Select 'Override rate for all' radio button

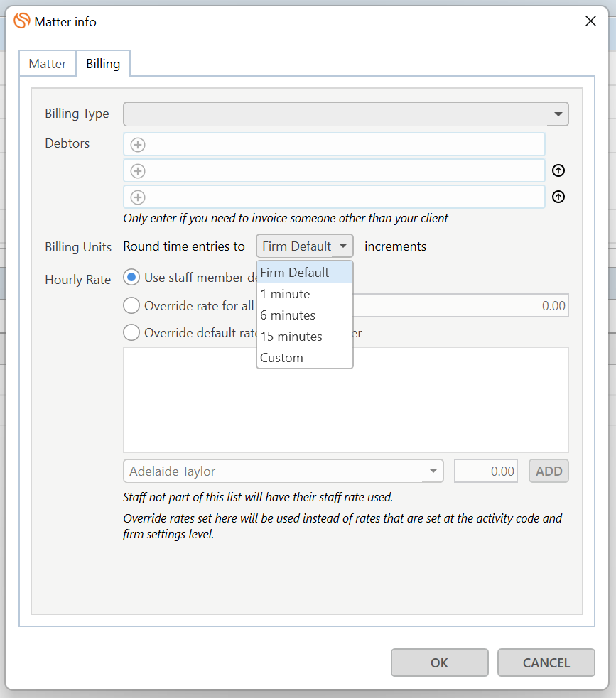pyautogui.click(x=131, y=305)
